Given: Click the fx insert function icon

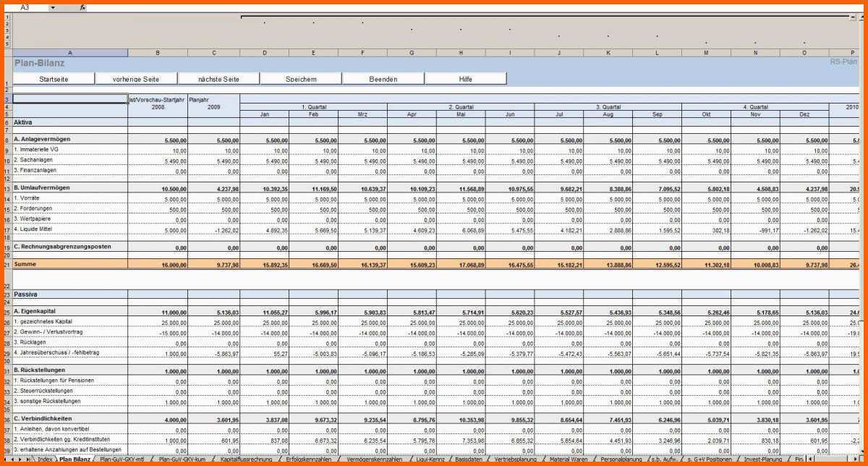Looking at the screenshot, I should click(82, 7).
